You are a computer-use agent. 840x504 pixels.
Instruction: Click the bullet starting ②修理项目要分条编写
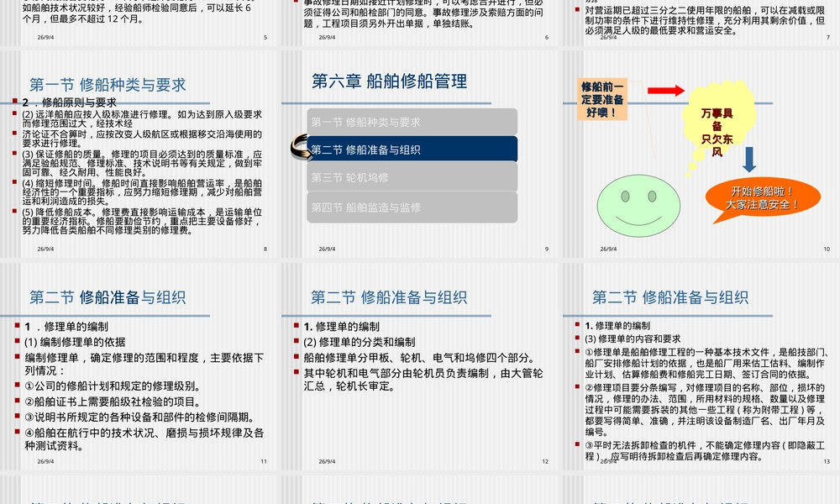click(x=705, y=410)
